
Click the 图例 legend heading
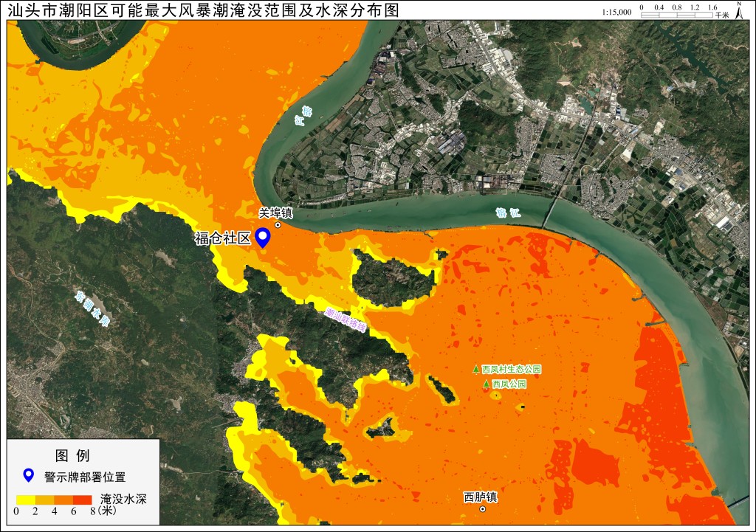(72, 455)
